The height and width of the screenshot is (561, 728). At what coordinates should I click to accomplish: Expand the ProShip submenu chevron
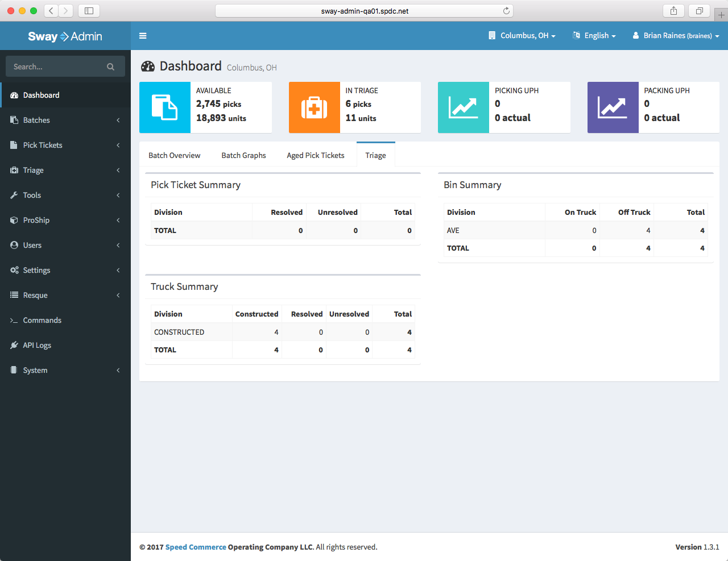pos(118,220)
